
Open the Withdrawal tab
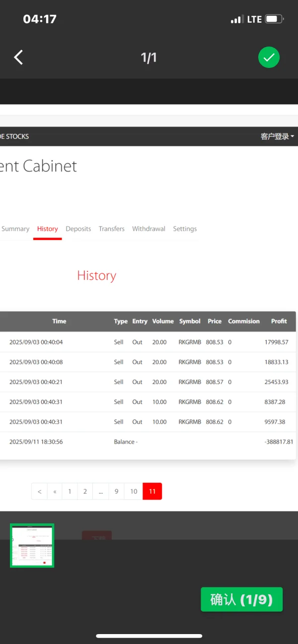pyautogui.click(x=149, y=229)
